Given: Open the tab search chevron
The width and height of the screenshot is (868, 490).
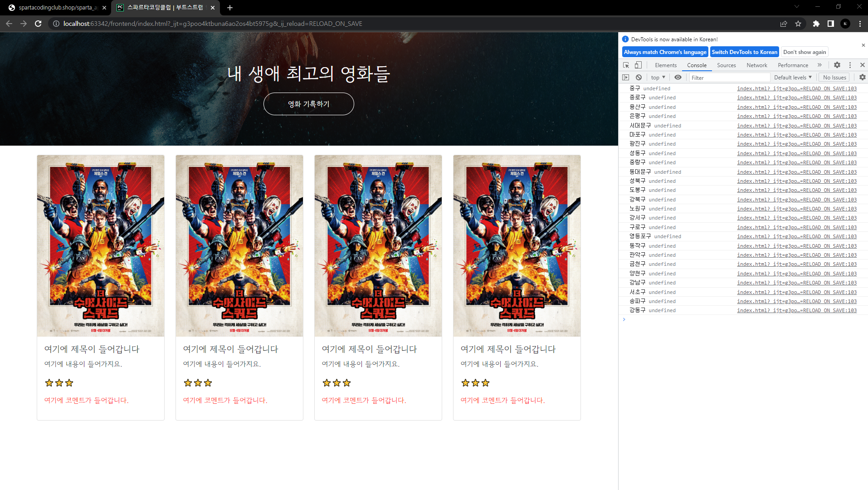Looking at the screenshot, I should point(797,6).
